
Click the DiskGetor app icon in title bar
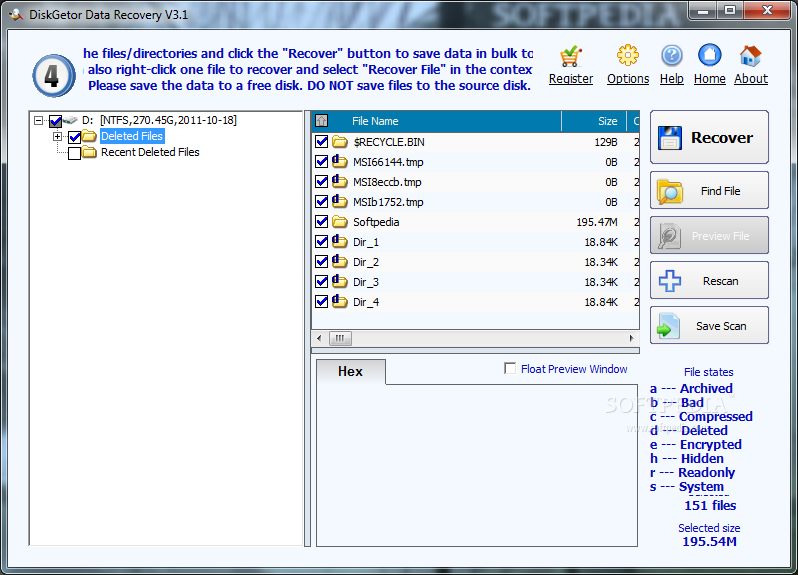coord(16,14)
